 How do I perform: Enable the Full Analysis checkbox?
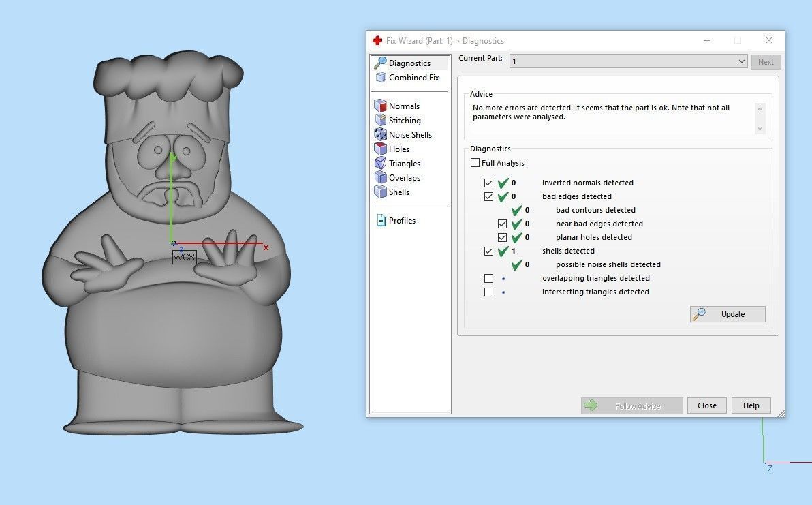(x=475, y=163)
